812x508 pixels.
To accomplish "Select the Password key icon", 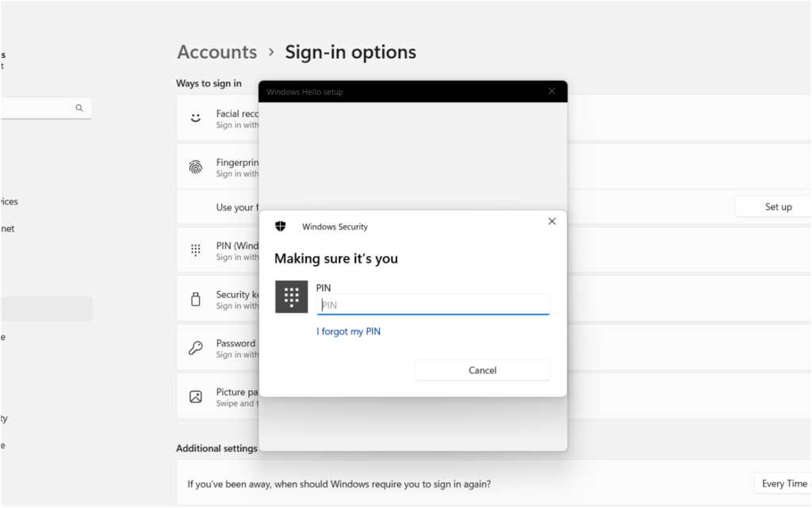I will tap(195, 347).
